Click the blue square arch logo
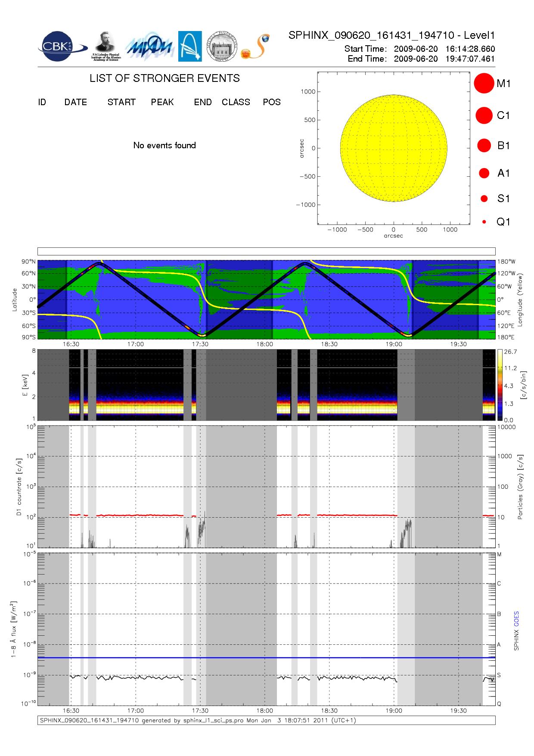Image resolution: width=534 pixels, height=756 pixels. point(190,46)
